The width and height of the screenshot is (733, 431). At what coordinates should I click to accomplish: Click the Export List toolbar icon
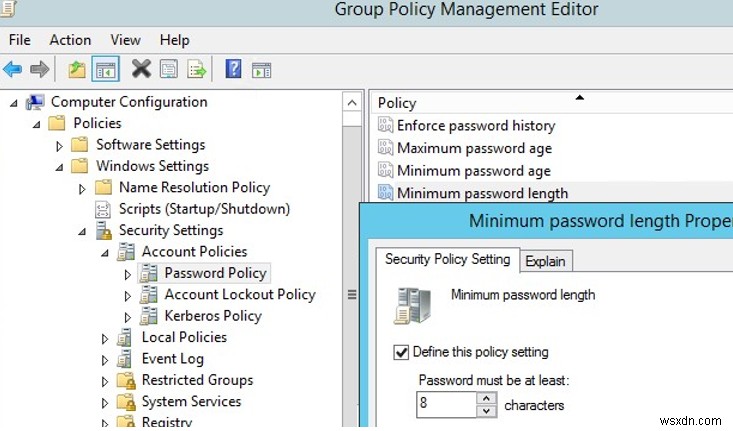tap(196, 69)
